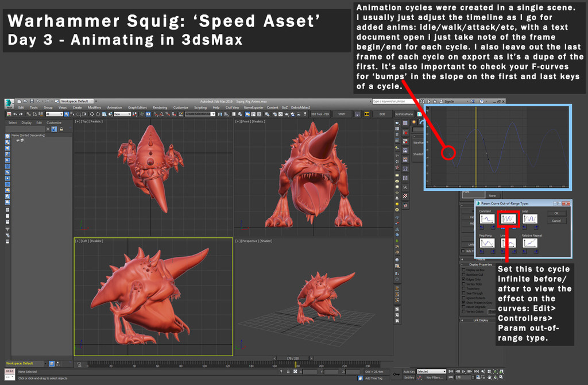Click the Type a keyword or phrase search field
The image size is (588, 385).
pyautogui.click(x=395, y=101)
